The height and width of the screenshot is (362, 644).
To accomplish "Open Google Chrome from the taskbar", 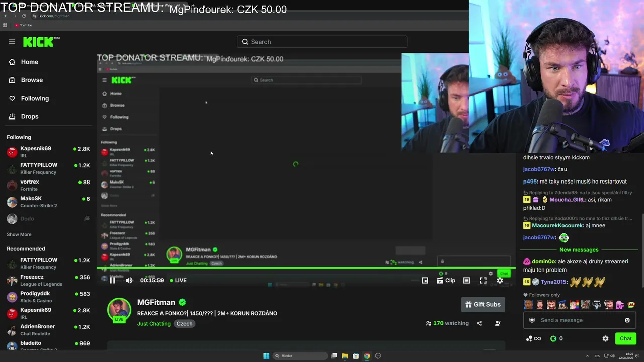I will 367,356.
